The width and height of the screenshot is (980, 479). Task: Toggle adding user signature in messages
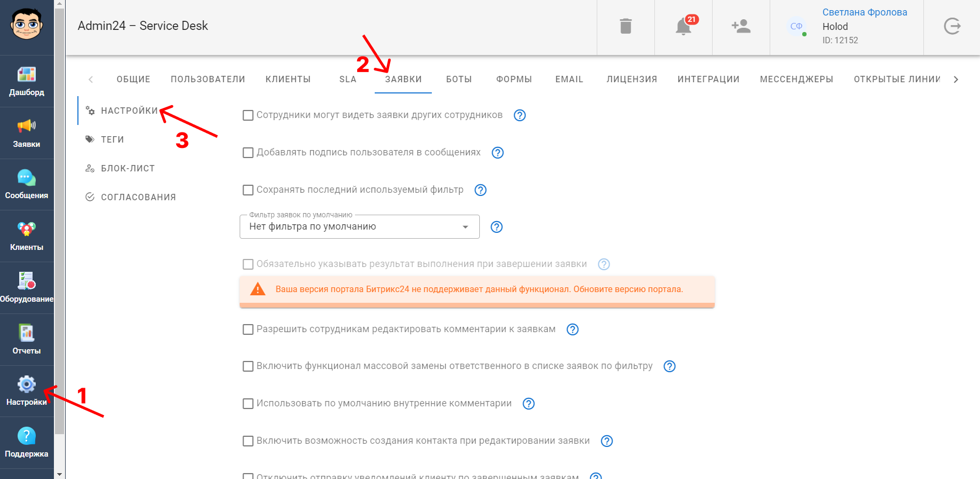248,153
